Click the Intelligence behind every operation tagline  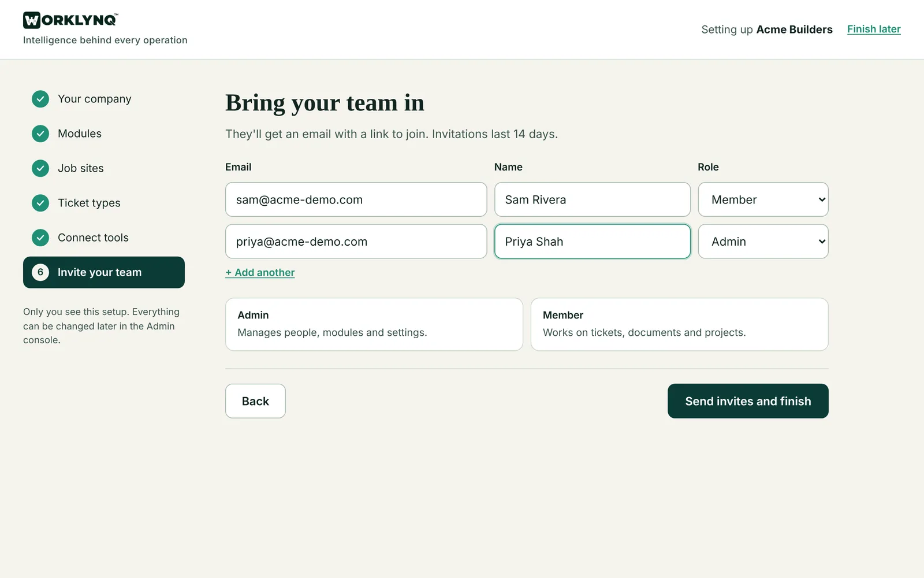[x=105, y=40]
